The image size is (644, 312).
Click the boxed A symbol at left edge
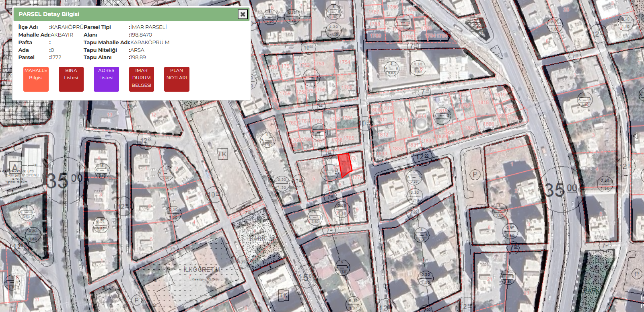pyautogui.click(x=15, y=167)
